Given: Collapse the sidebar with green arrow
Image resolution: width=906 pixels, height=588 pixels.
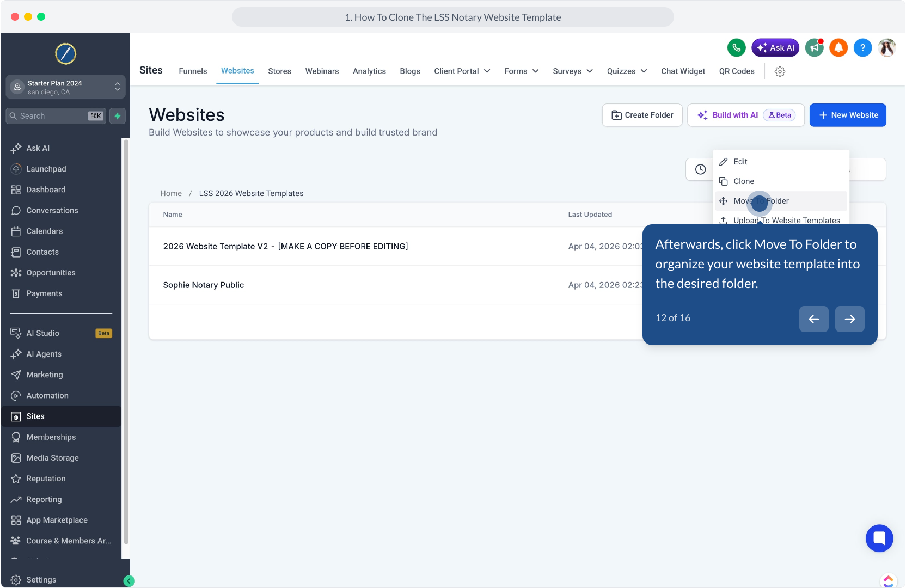Looking at the screenshot, I should click(129, 581).
